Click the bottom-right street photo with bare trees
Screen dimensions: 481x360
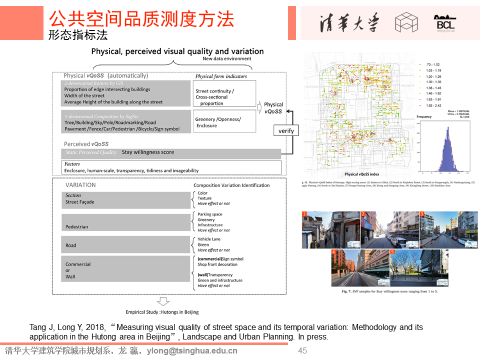pos(419,268)
